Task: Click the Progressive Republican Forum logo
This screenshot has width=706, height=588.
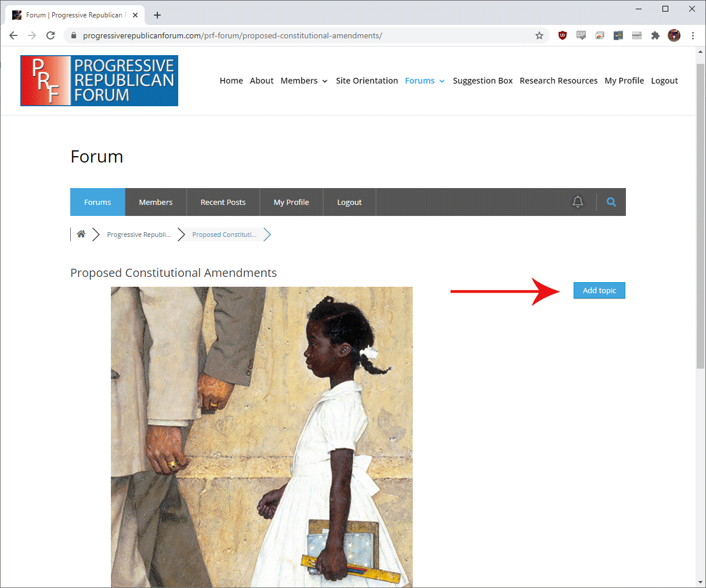Action: pyautogui.click(x=99, y=81)
